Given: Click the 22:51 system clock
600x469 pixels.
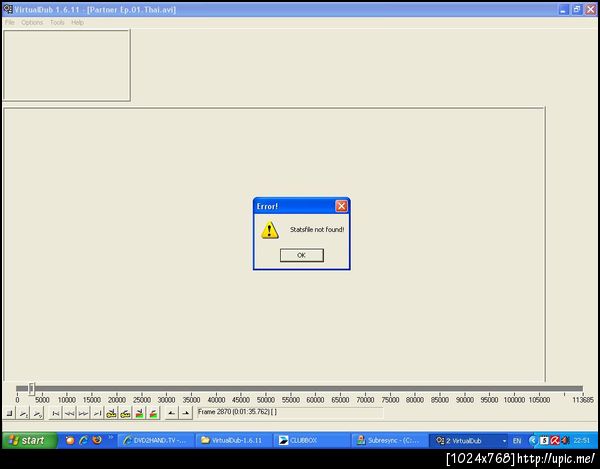Looking at the screenshot, I should coord(582,441).
